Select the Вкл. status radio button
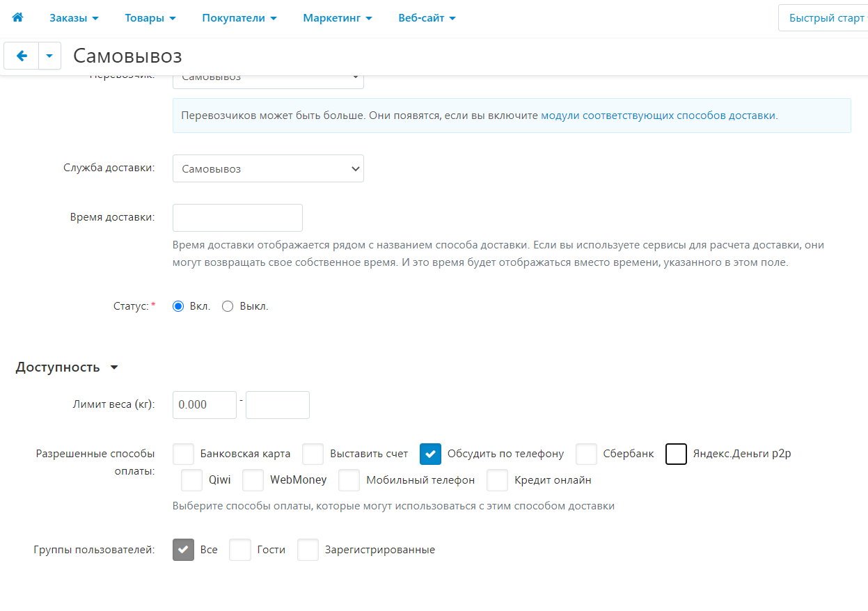This screenshot has width=868, height=611. pyautogui.click(x=178, y=306)
